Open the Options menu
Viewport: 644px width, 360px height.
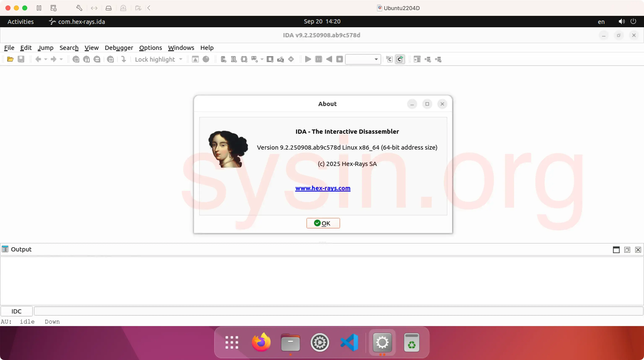[151, 48]
